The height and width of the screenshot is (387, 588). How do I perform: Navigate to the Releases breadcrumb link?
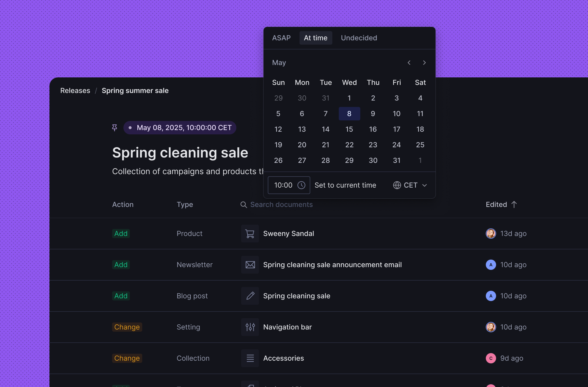click(75, 91)
